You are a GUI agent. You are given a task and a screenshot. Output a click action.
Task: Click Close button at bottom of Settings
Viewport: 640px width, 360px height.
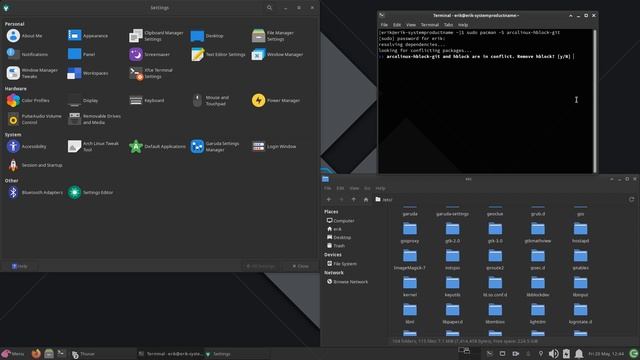point(301,266)
